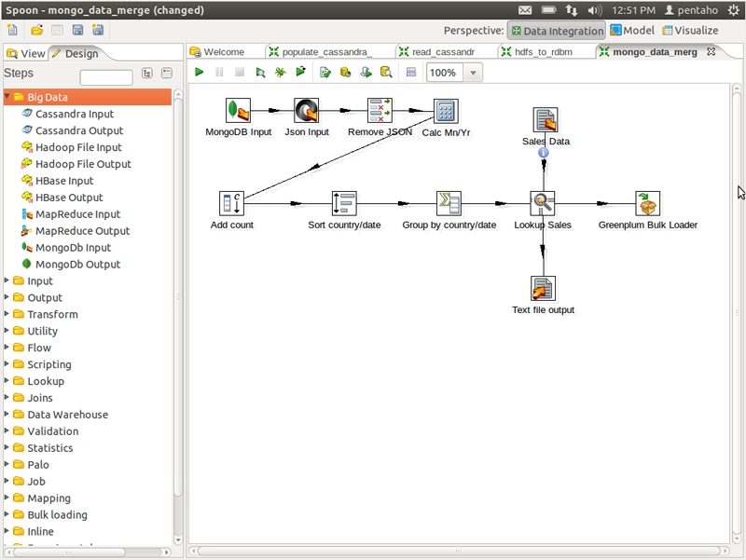Switch to Model perspective
This screenshot has height=560, width=746.
(632, 31)
